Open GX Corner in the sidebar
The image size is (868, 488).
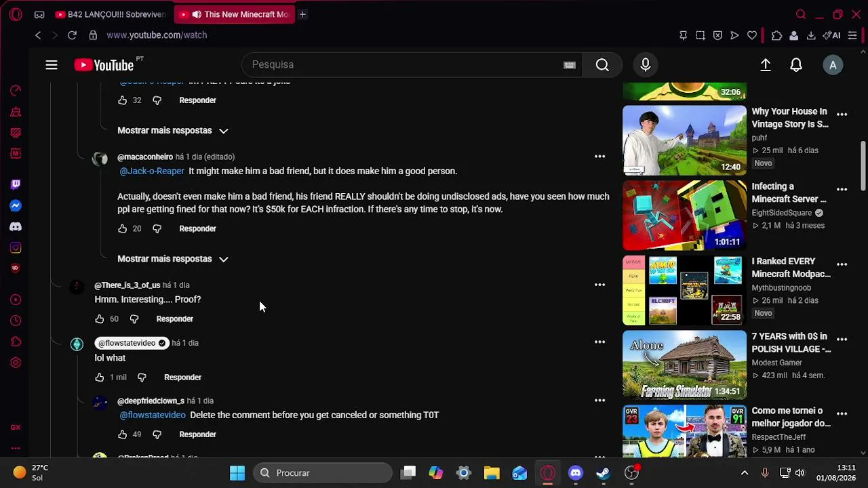[16, 427]
